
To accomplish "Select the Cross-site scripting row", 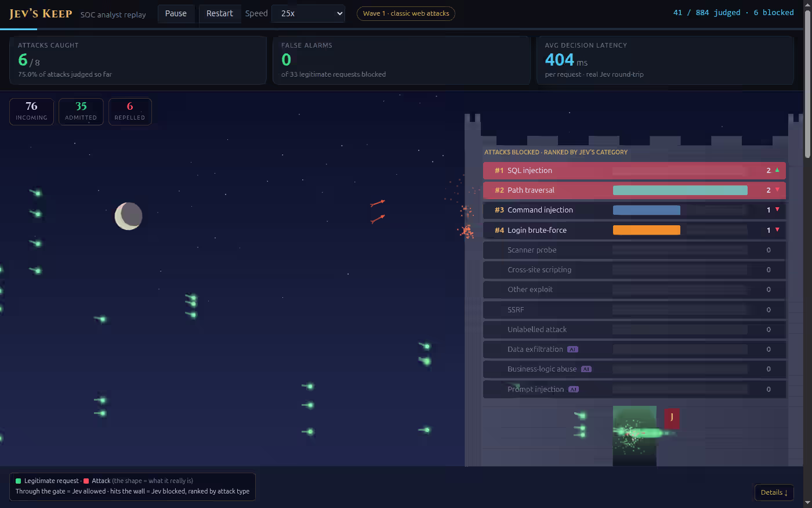I will tap(635, 270).
